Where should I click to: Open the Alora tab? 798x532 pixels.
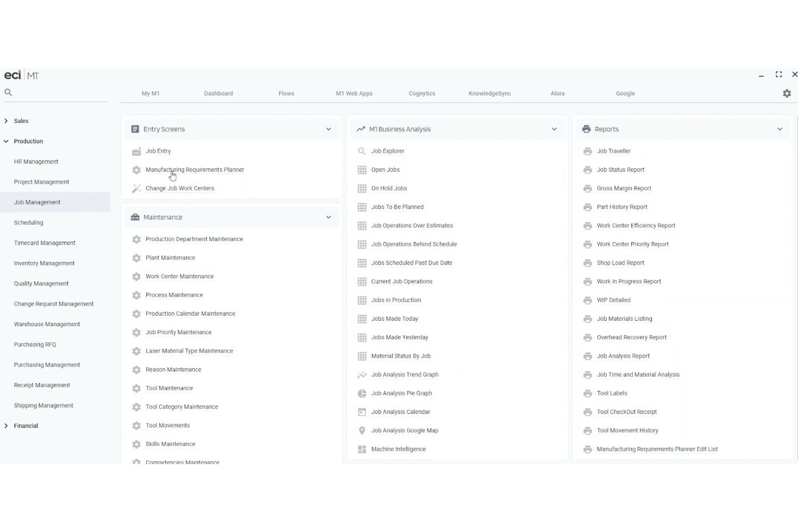pos(558,93)
